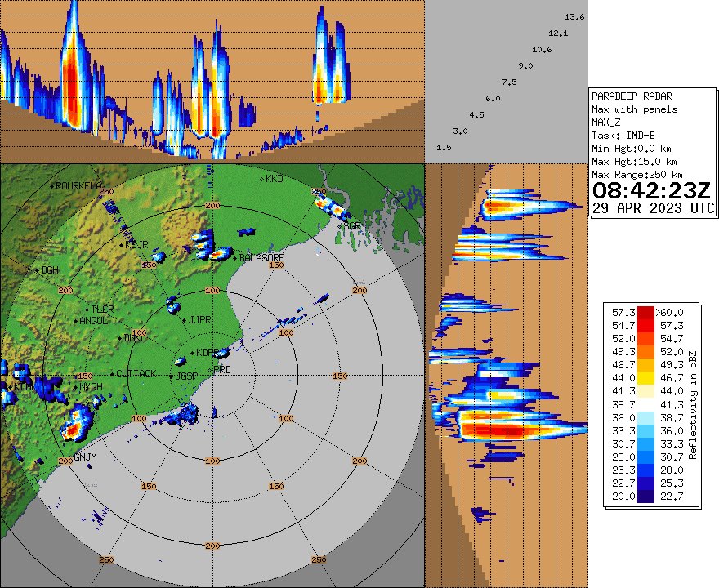719x588 pixels.
Task: Click the >60.0 dBZ red legend swatch
Action: 645,313
